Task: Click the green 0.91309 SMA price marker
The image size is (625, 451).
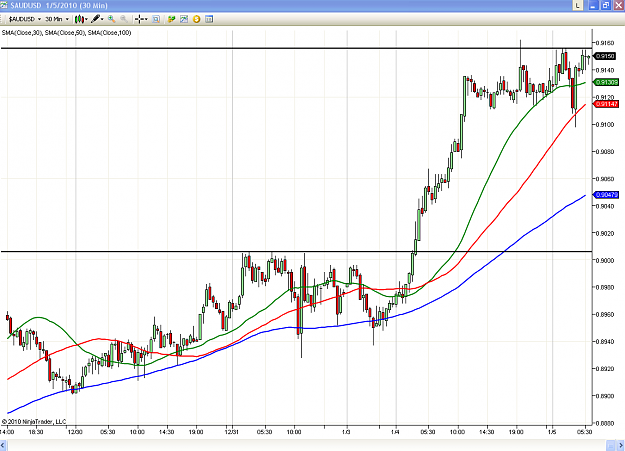Action: 606,82
